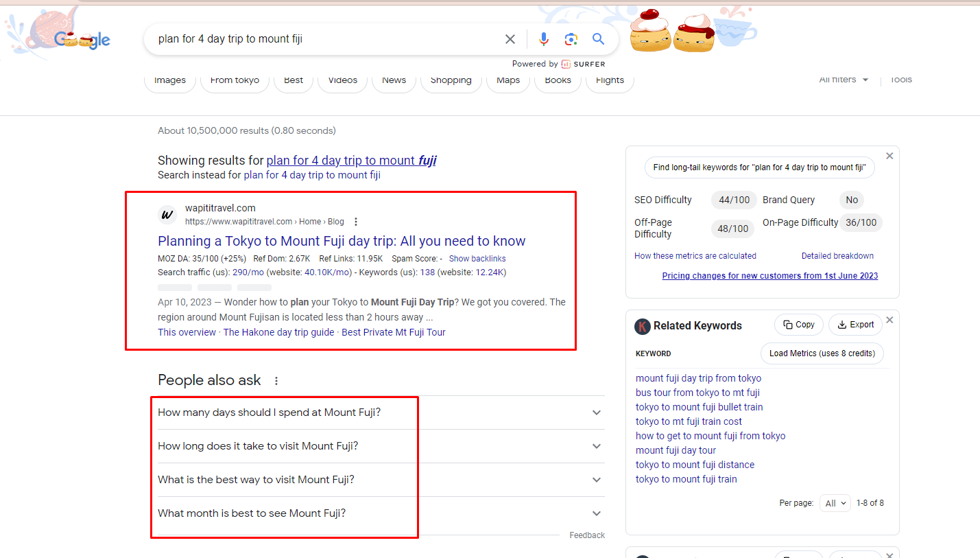The image size is (980, 558).
Task: Click the 'Show backlinks' link
Action: [x=477, y=259]
